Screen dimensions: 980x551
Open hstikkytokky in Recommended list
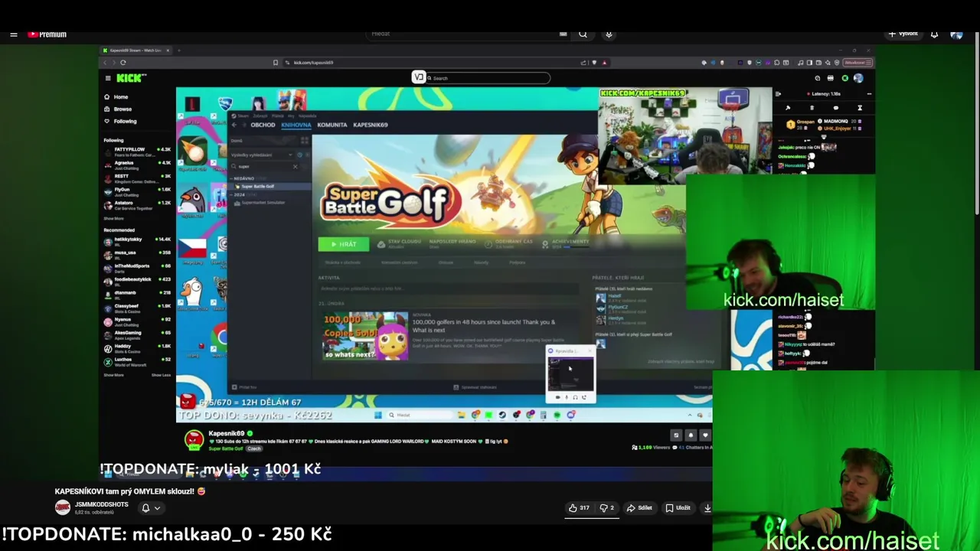pyautogui.click(x=138, y=241)
